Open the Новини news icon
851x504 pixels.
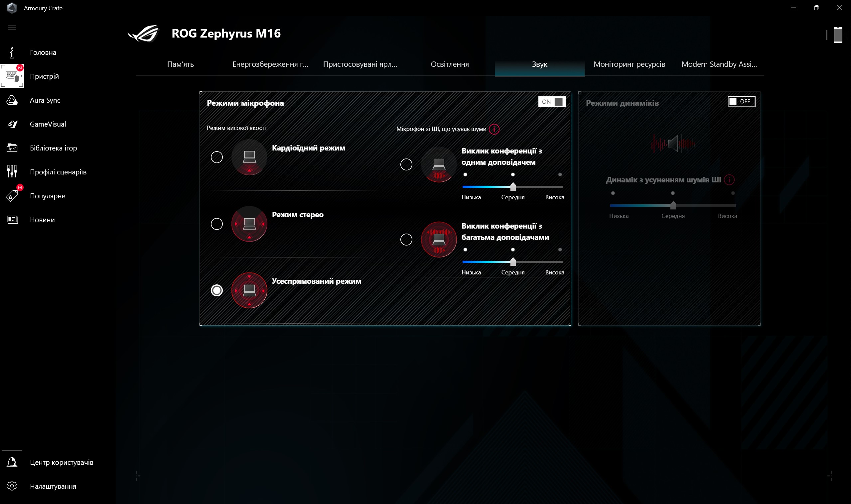point(12,220)
